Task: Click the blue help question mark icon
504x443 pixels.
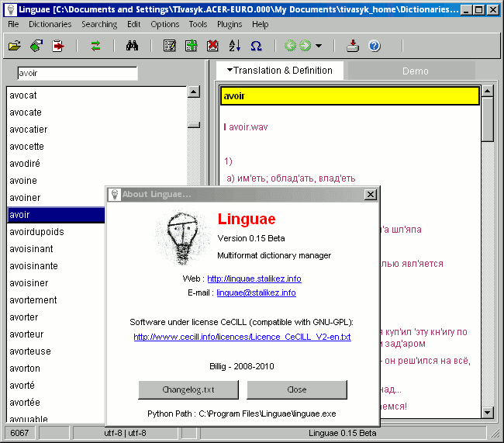Action: pos(375,46)
